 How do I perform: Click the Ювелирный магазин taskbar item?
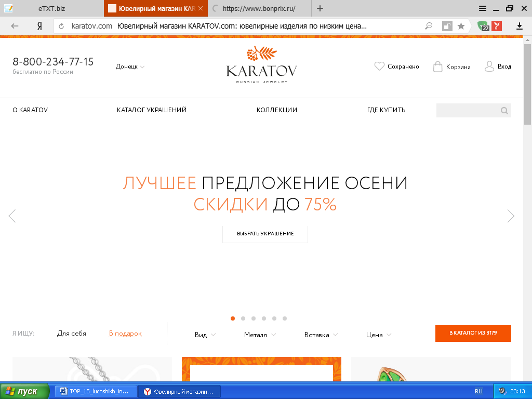point(179,392)
